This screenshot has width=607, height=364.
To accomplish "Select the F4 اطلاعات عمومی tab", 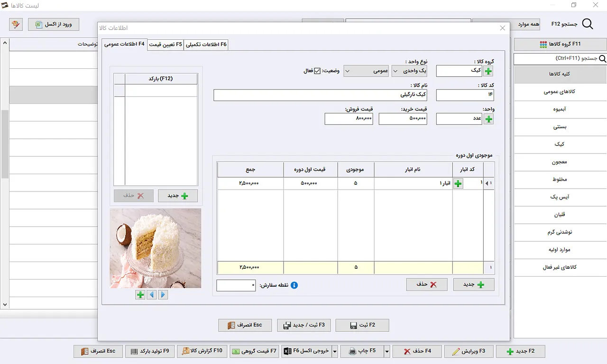I will click(x=124, y=44).
